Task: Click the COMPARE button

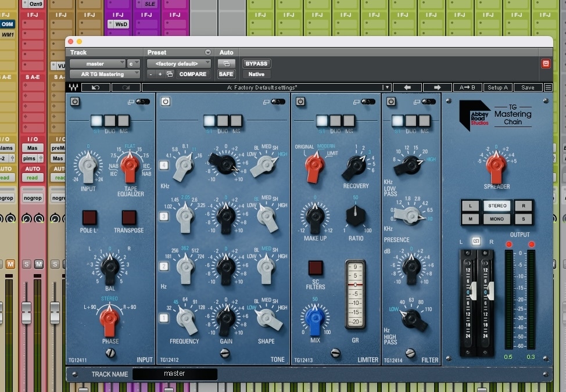Action: point(193,74)
